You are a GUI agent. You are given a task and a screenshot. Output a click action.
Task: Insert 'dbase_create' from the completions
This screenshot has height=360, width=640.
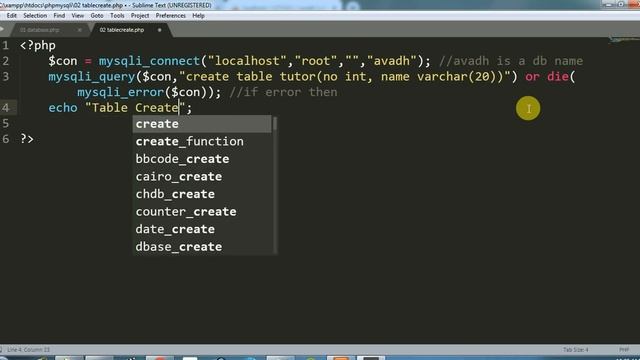pos(202,247)
